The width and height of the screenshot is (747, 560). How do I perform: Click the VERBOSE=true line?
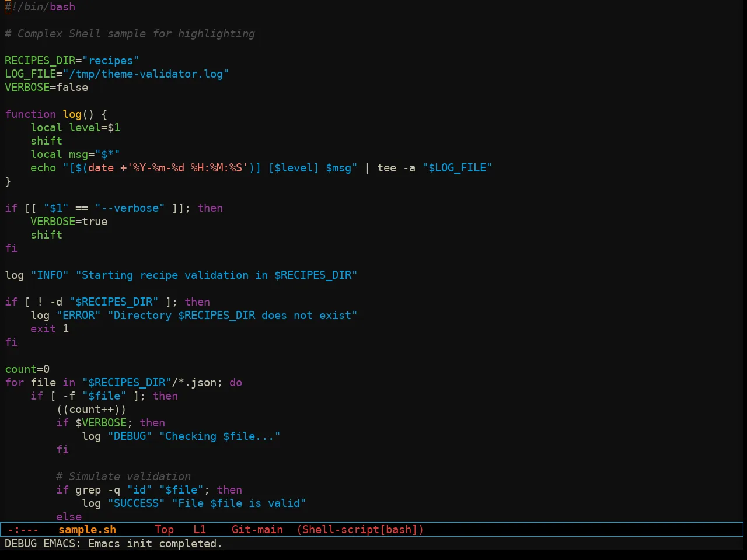(69, 222)
